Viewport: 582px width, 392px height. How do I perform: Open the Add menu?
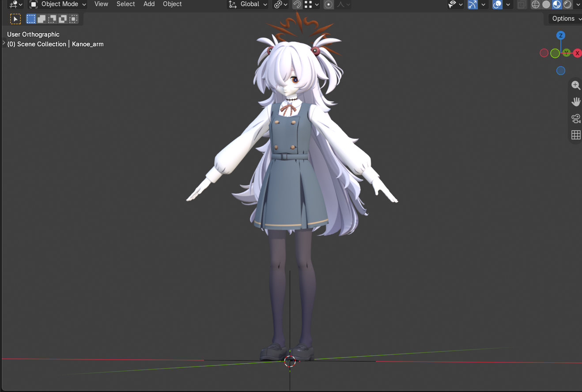pyautogui.click(x=149, y=4)
